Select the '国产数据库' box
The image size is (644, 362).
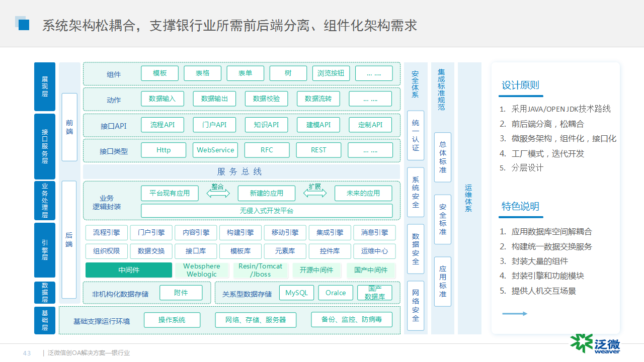375,293
